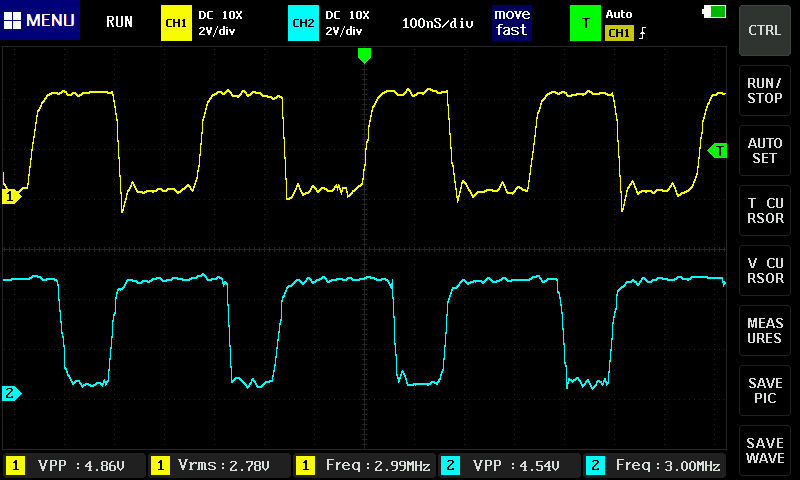The height and width of the screenshot is (480, 800).
Task: Toggle the time cursor T CURSOR
Action: [x=765, y=211]
